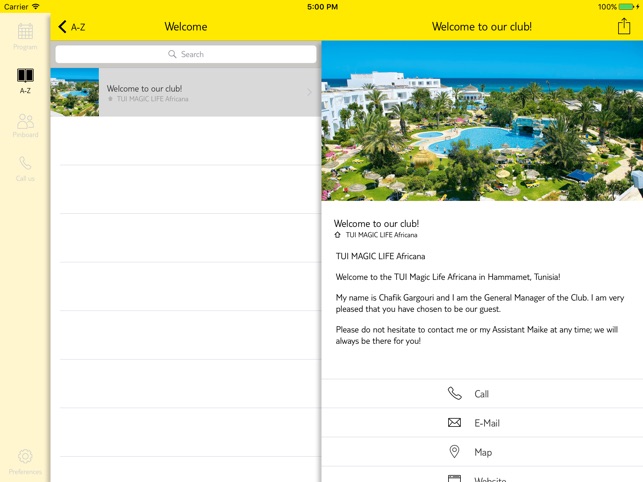The width and height of the screenshot is (643, 482).
Task: Click the home icon beside TUI MAGIC LIFE Africana
Action: click(337, 235)
